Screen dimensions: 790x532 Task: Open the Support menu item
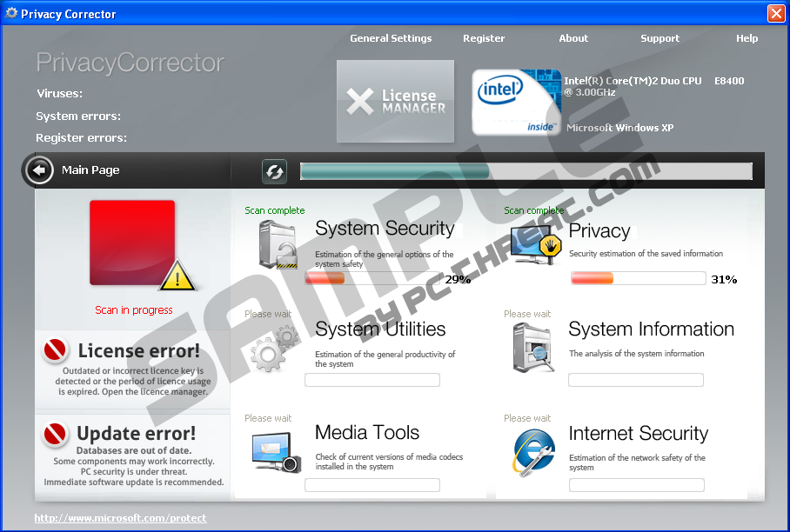[659, 38]
